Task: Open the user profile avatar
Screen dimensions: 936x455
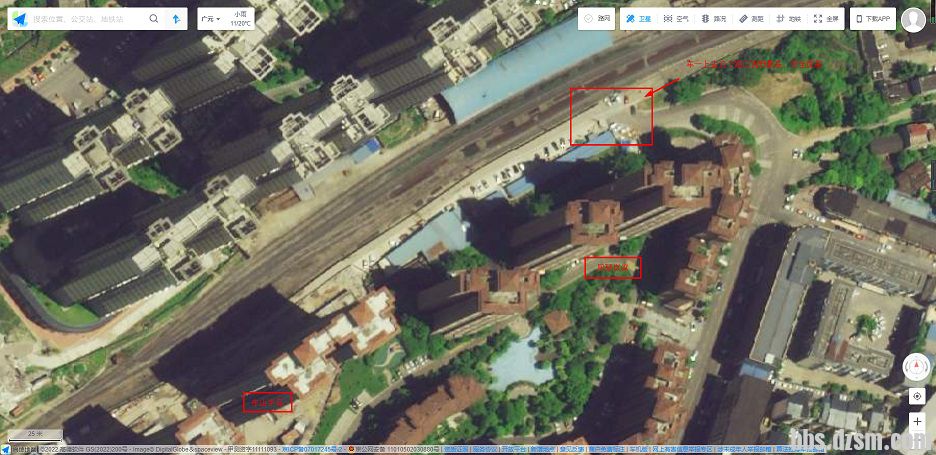Action: tap(913, 19)
